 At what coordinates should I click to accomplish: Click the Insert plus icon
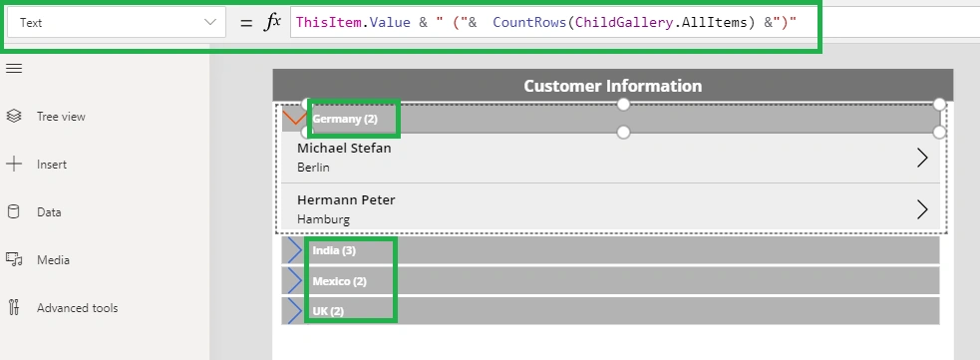click(x=14, y=165)
